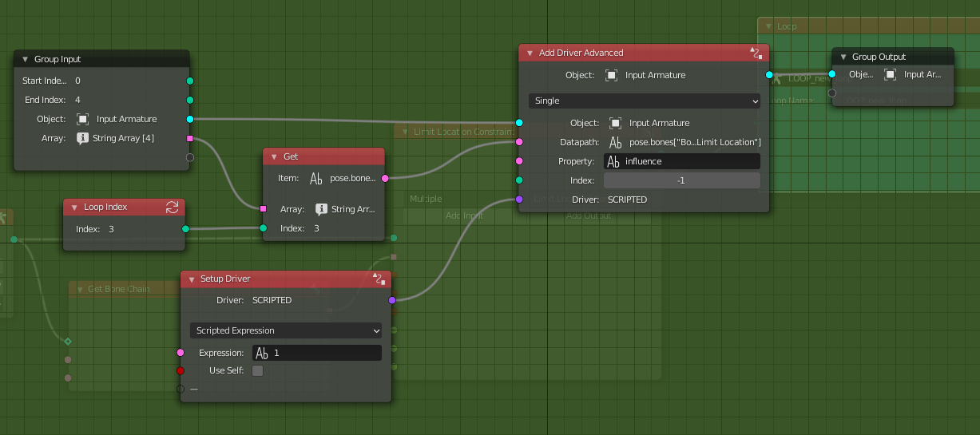Click SCRIPTED driver label in Add Driver Advanced
This screenshot has width=980, height=435.
[627, 200]
